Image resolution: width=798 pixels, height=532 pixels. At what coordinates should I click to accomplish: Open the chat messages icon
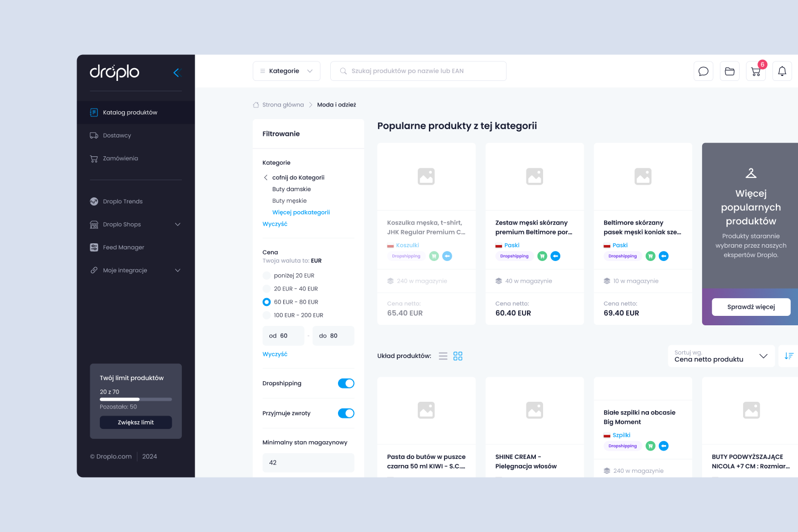(703, 71)
